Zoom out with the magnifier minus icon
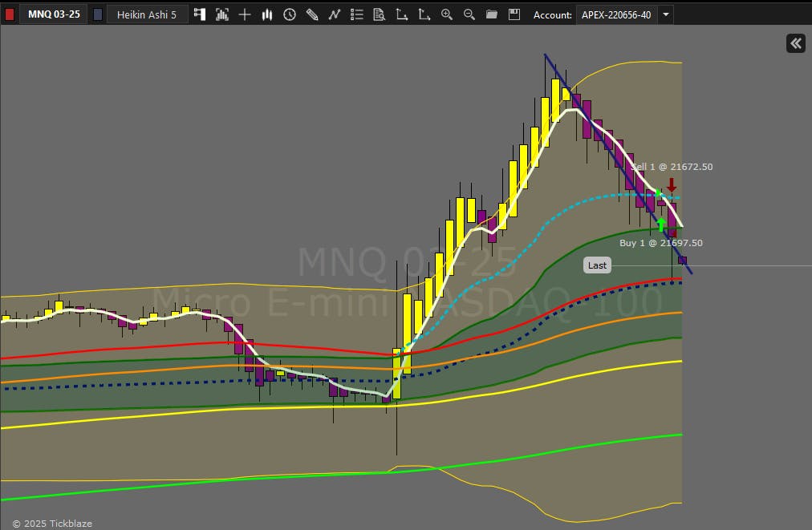This screenshot has width=812, height=530. 469,14
